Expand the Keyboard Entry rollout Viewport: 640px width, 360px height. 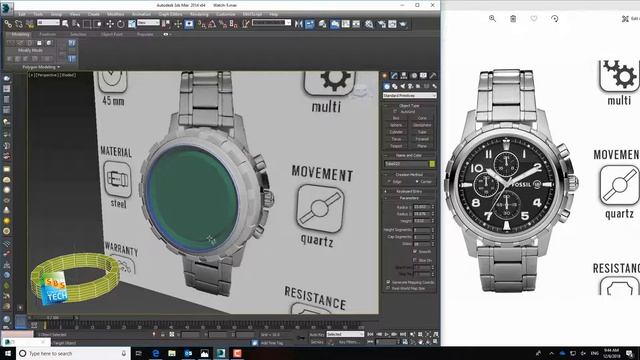409,191
